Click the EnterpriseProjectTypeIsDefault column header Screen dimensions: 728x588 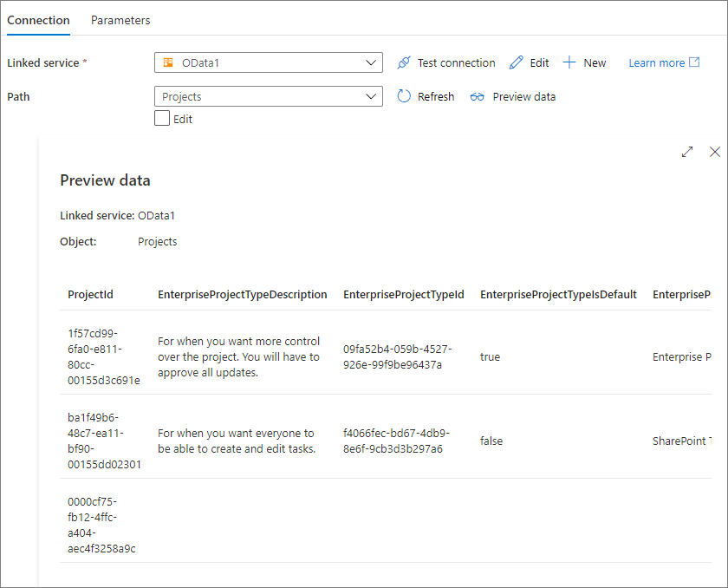click(558, 294)
